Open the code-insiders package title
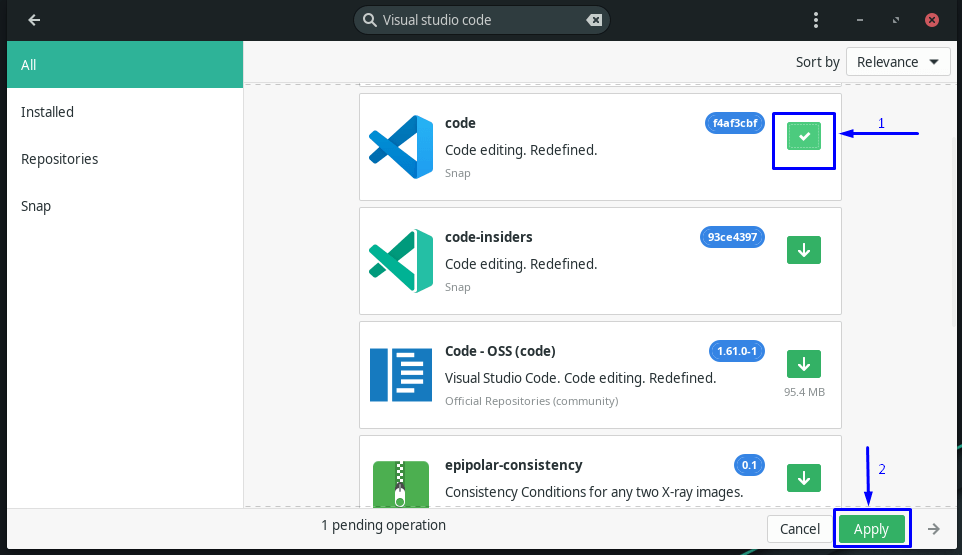Image resolution: width=962 pixels, height=555 pixels. coord(488,237)
